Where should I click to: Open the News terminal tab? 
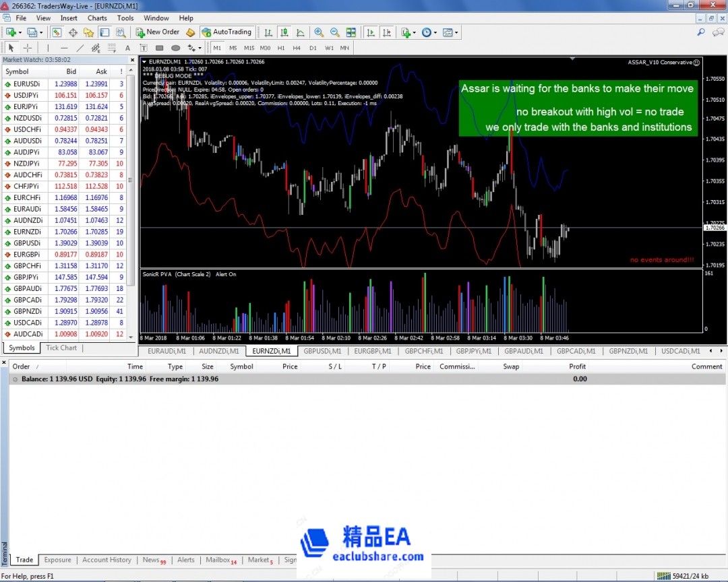pyautogui.click(x=154, y=560)
